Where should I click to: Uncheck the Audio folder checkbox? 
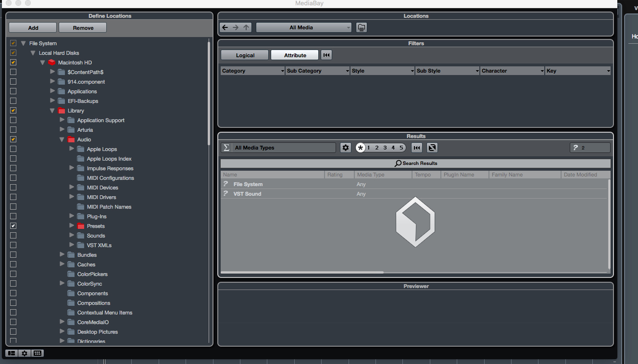click(x=13, y=139)
